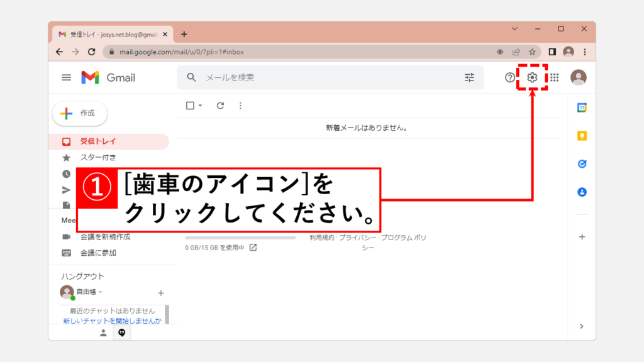Click 会議を新規作成 link
The height and width of the screenshot is (362, 644).
click(105, 237)
